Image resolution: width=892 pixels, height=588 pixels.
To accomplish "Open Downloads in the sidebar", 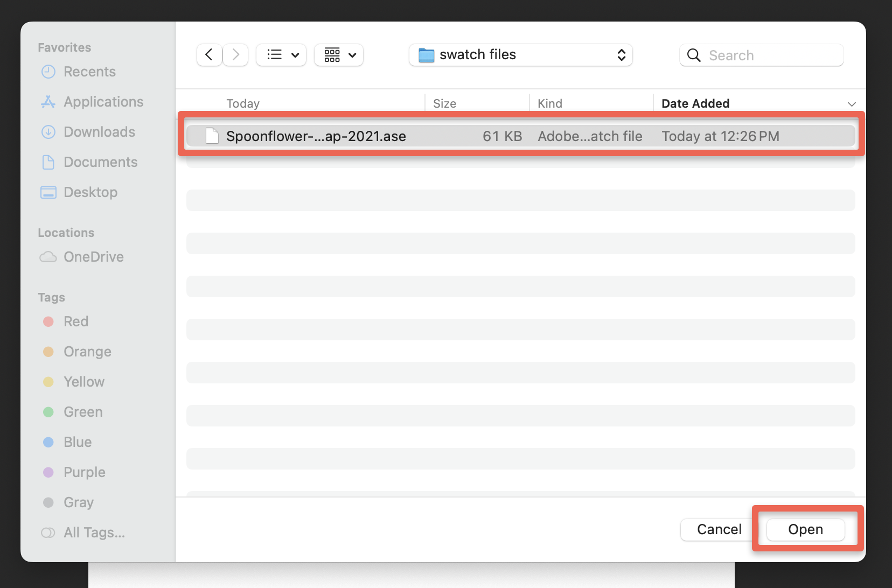I will (x=99, y=132).
